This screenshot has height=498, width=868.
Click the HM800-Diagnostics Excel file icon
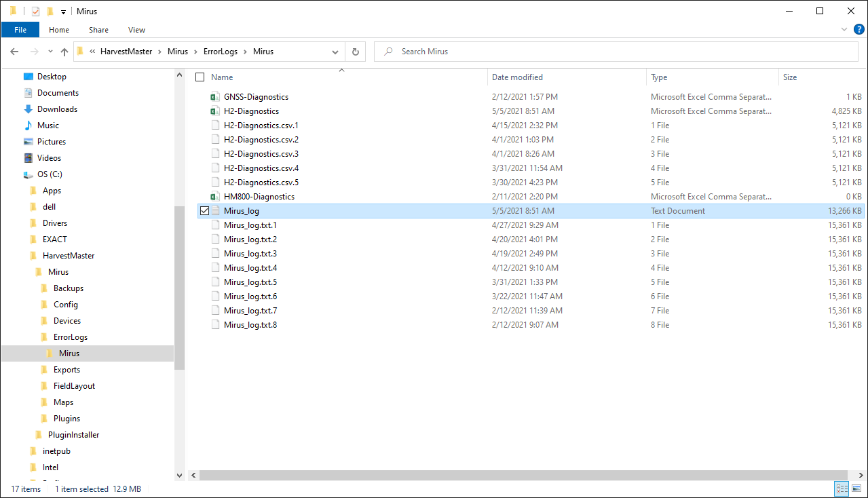pos(215,197)
